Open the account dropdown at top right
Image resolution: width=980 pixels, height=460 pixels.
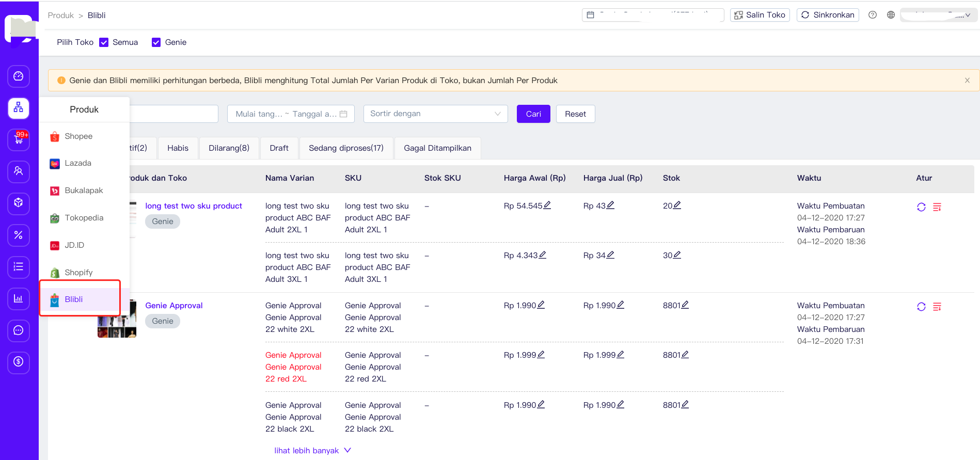(x=938, y=15)
